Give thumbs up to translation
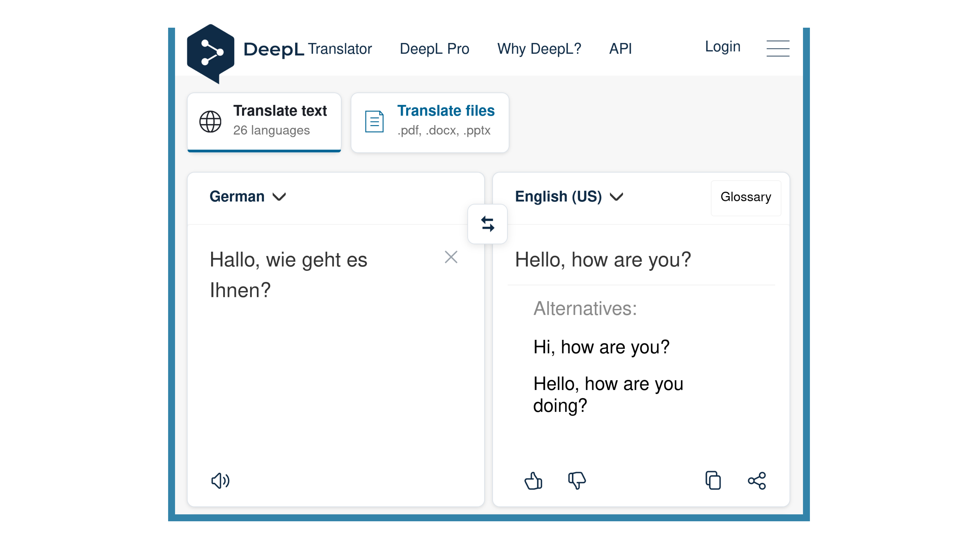Image resolution: width=980 pixels, height=546 pixels. coord(533,480)
